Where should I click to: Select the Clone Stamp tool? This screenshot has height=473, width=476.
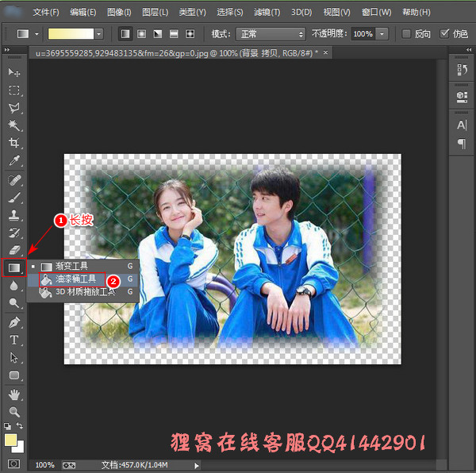(13, 215)
